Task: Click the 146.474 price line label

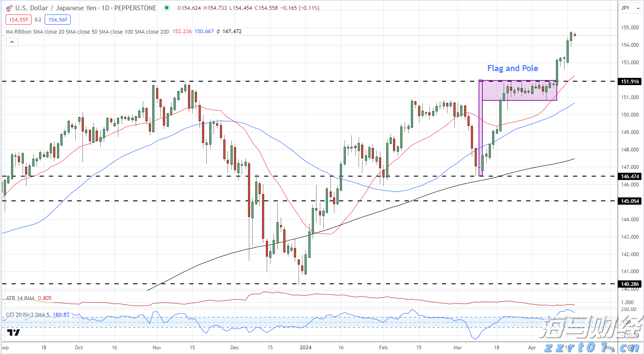Action: pyautogui.click(x=630, y=176)
